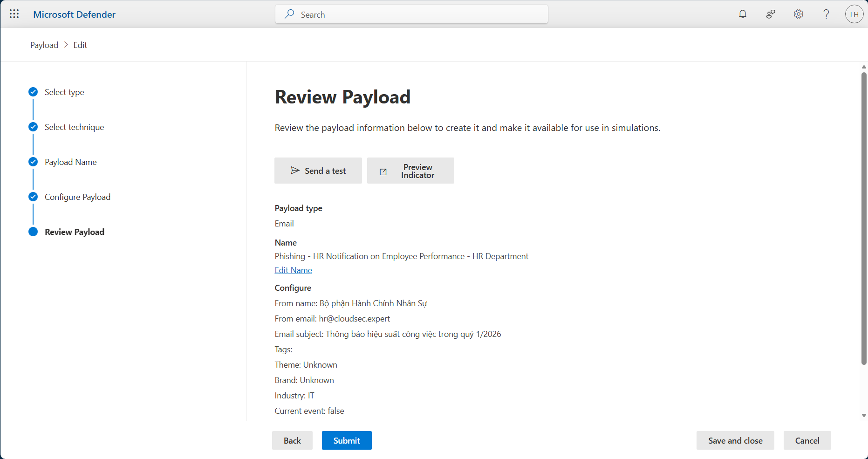Viewport: 868px width, 459px height.
Task: Click the Configure Payload checkmark step icon
Action: pyautogui.click(x=33, y=197)
